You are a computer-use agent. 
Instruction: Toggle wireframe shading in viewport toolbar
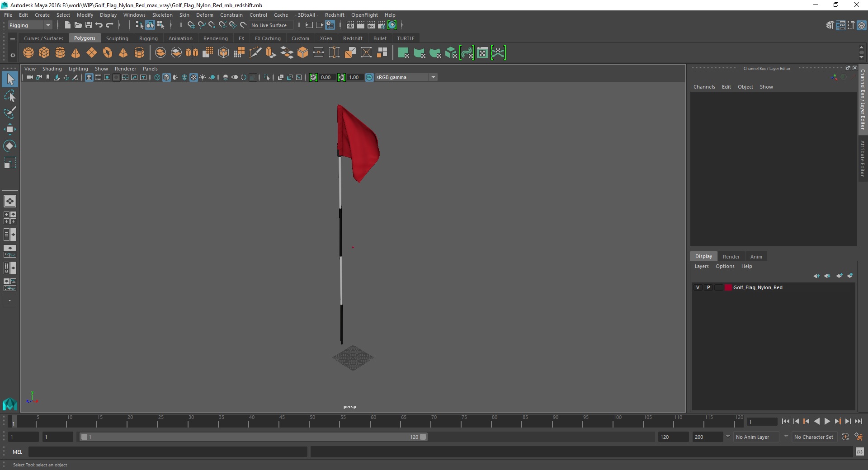click(157, 77)
